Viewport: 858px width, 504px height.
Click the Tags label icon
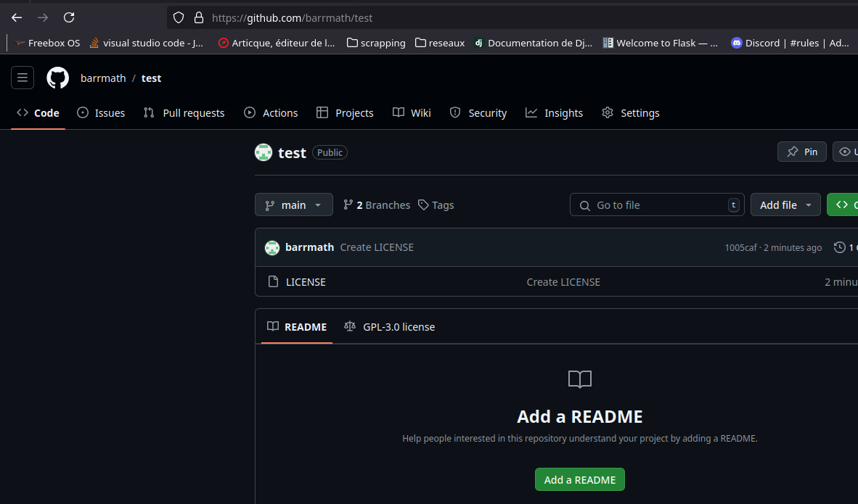coord(423,205)
